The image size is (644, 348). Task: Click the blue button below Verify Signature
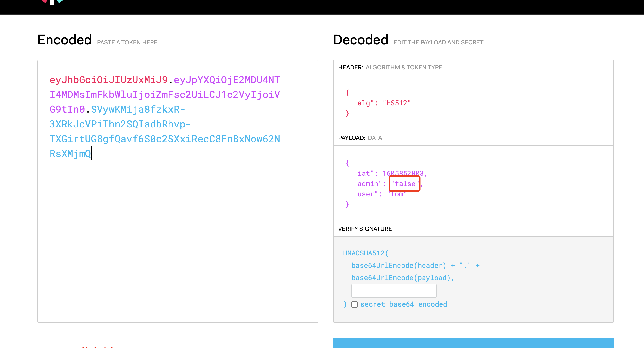click(x=473, y=343)
